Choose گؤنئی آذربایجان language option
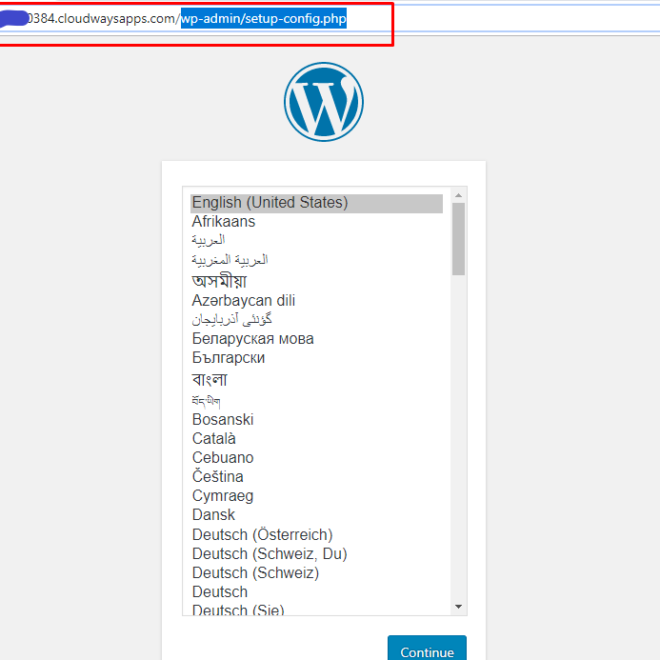Viewport: 660px width, 660px height. (x=317, y=319)
